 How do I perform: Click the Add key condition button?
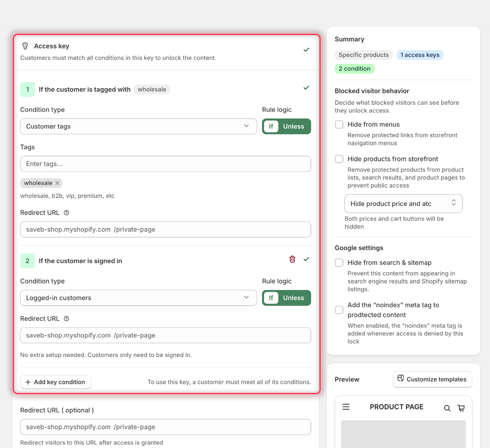pos(55,382)
